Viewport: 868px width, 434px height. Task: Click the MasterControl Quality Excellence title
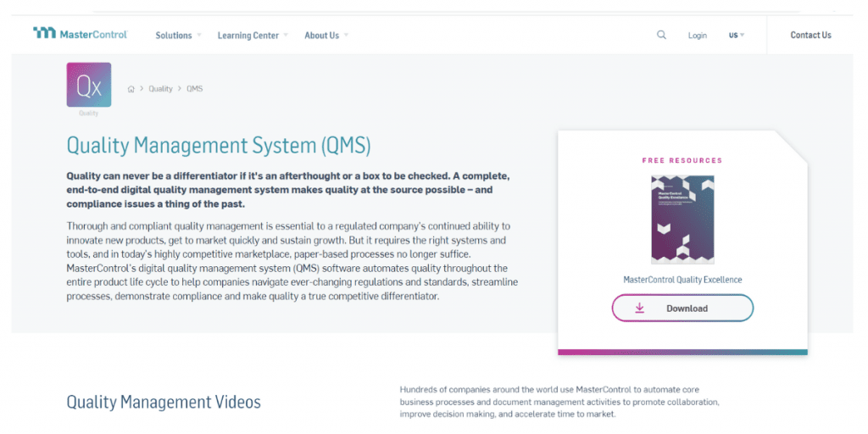point(682,280)
